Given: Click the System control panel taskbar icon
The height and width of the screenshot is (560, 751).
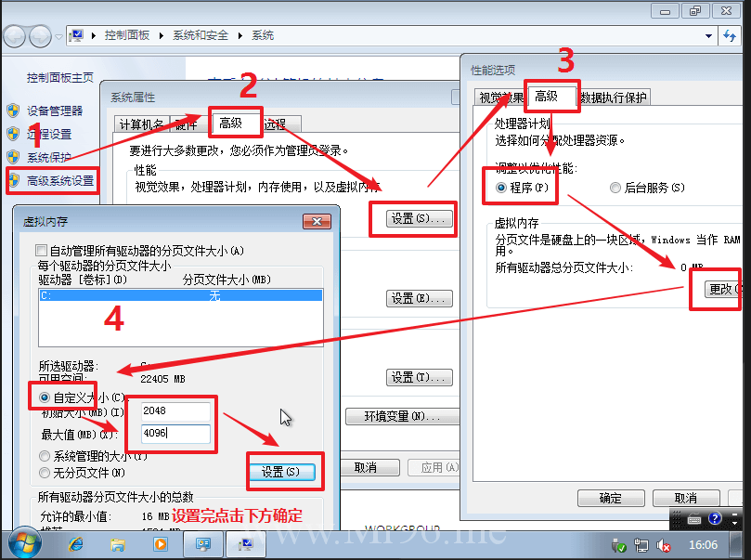Looking at the screenshot, I should [x=246, y=544].
